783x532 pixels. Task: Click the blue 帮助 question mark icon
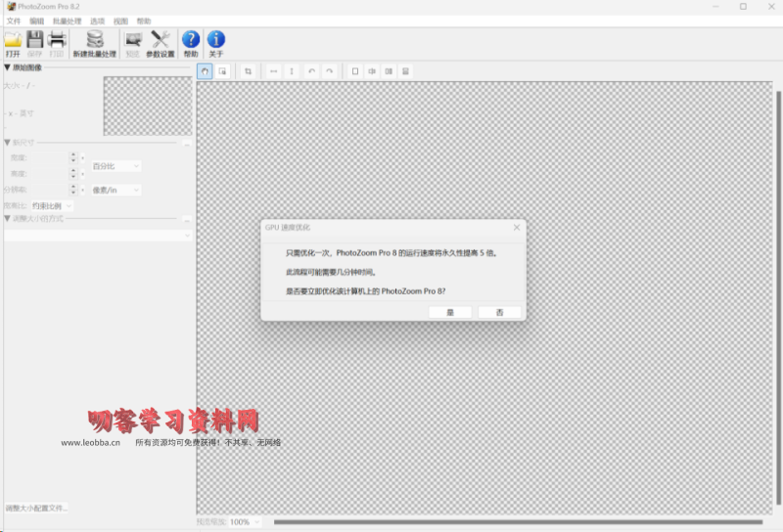pos(191,39)
